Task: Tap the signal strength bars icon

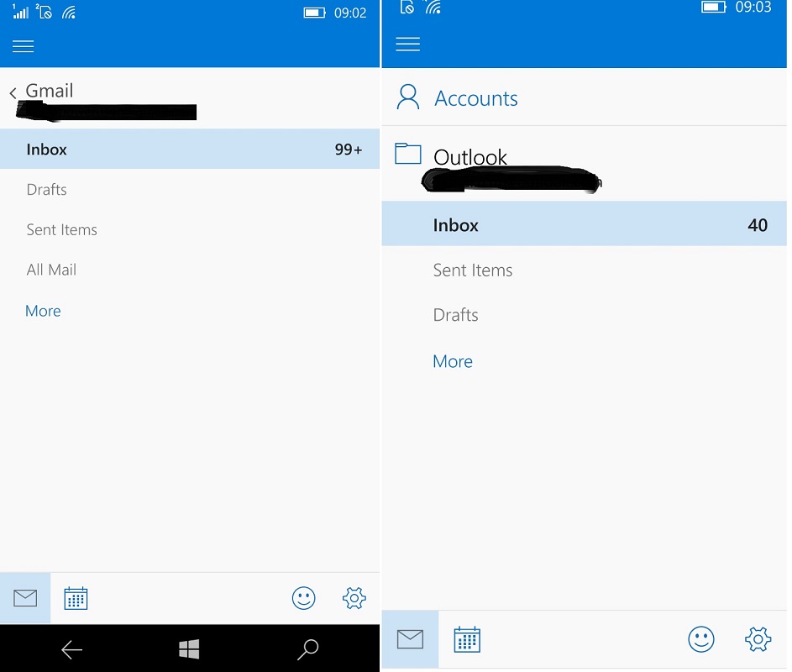Action: (x=21, y=12)
